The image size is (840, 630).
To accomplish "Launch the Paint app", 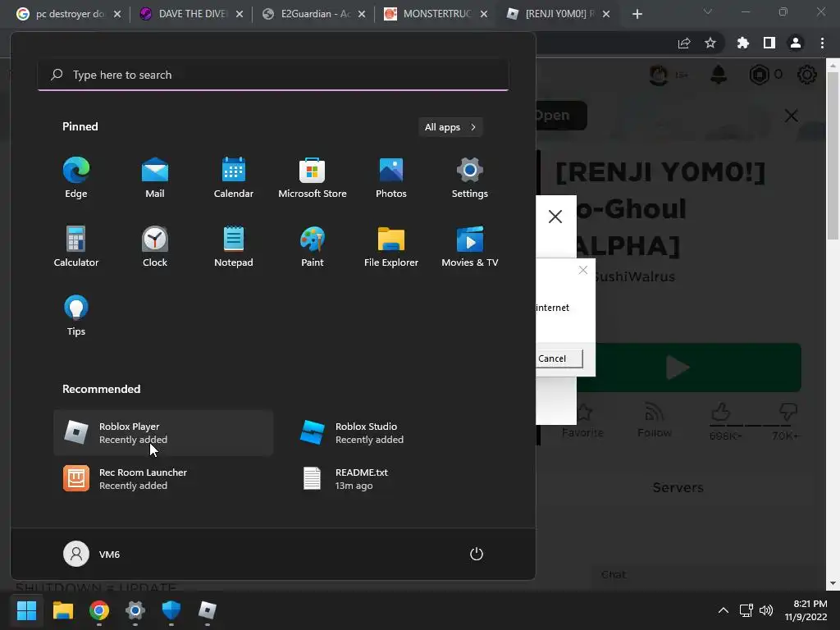I will pyautogui.click(x=313, y=246).
